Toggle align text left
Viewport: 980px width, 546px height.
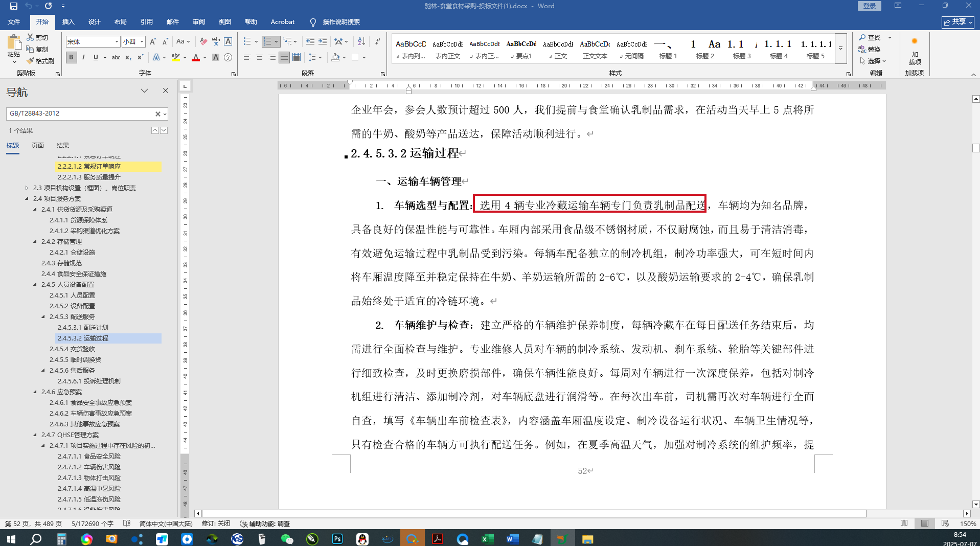point(247,57)
